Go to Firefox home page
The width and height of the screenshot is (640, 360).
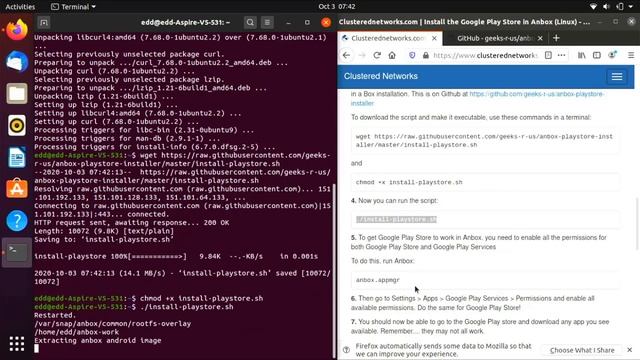[x=392, y=55]
